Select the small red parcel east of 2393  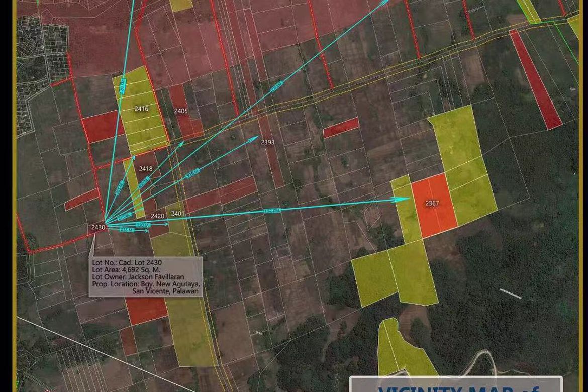(341, 128)
